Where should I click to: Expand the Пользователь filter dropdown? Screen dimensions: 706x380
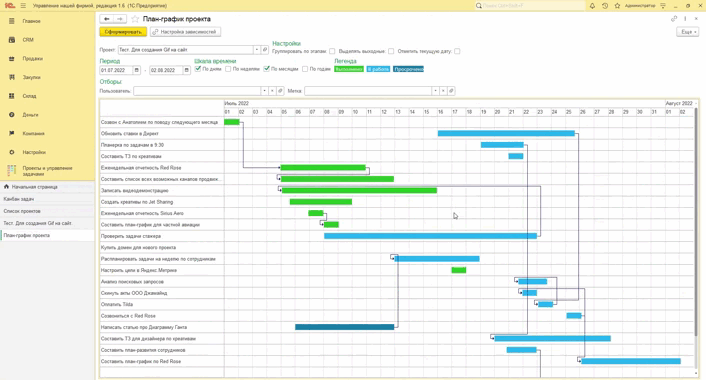tap(264, 91)
